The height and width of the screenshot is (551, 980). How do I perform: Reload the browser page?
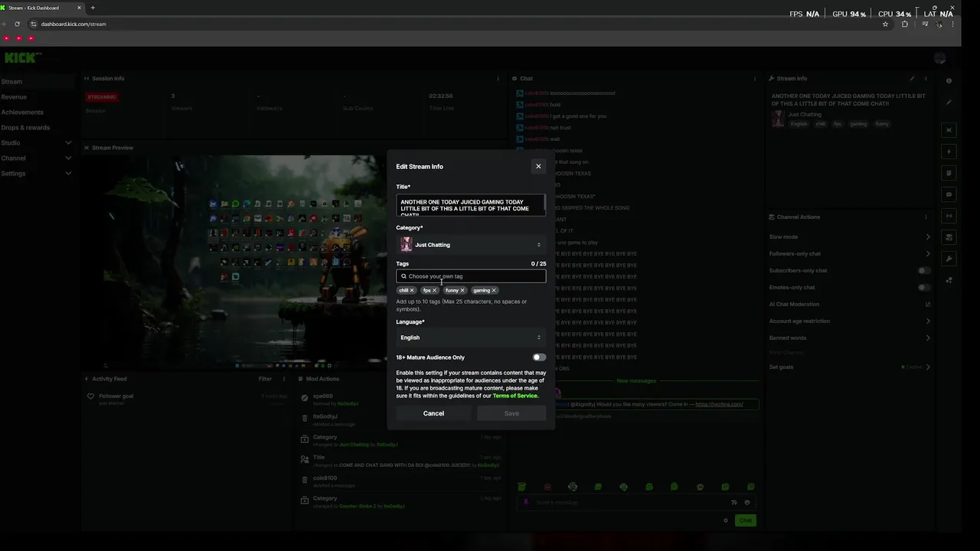pyautogui.click(x=17, y=24)
